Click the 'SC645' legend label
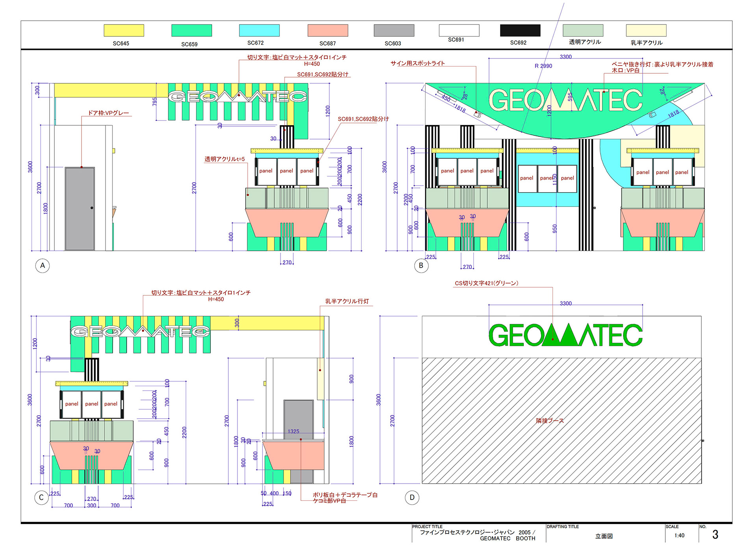The width and height of the screenshot is (756, 548). [121, 43]
